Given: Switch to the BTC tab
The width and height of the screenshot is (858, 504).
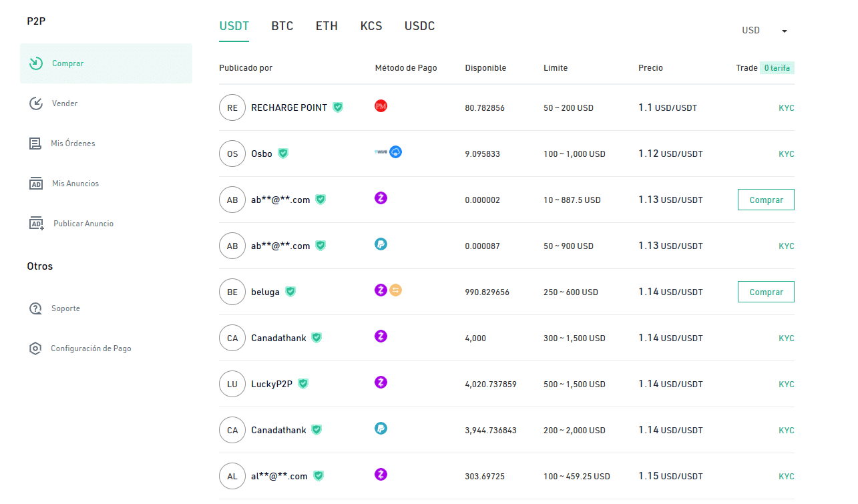Looking at the screenshot, I should coord(282,26).
